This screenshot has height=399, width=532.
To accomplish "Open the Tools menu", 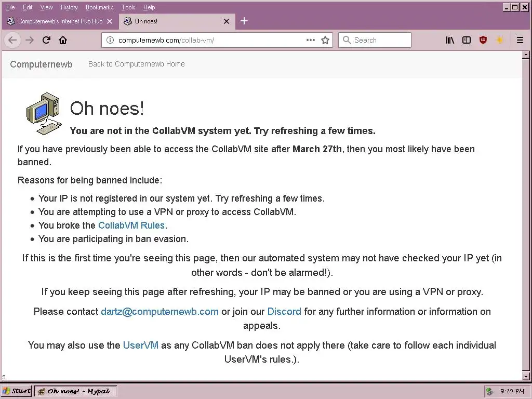I will point(128,7).
